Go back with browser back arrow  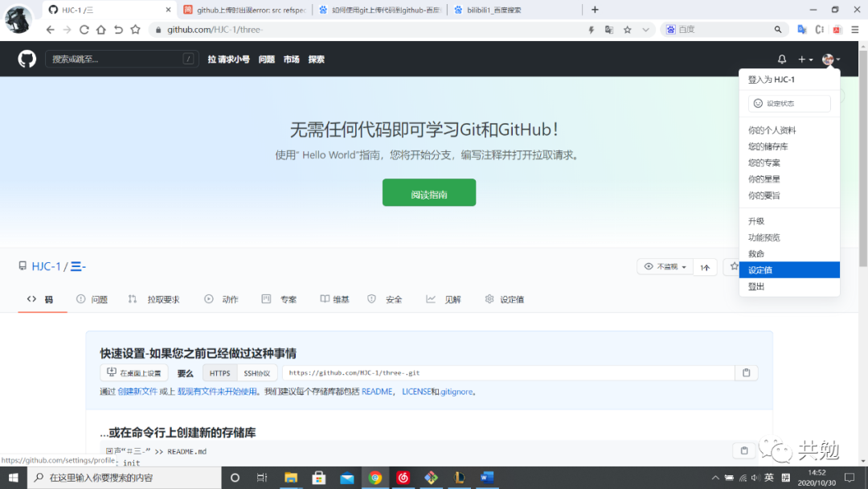51,29
